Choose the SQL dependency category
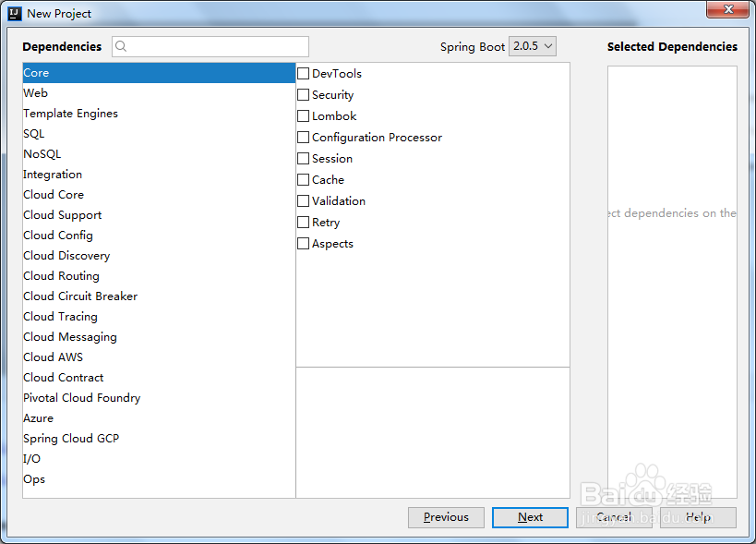The width and height of the screenshot is (756, 544). (x=159, y=134)
